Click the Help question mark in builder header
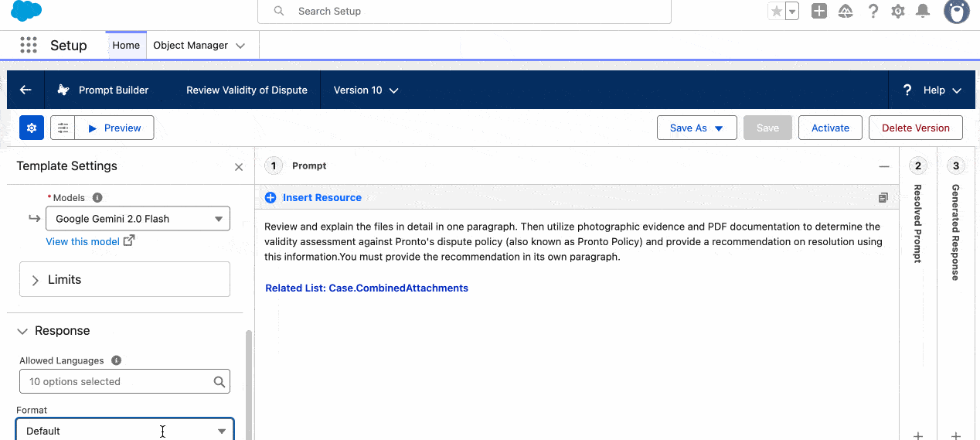980x440 pixels. click(907, 90)
